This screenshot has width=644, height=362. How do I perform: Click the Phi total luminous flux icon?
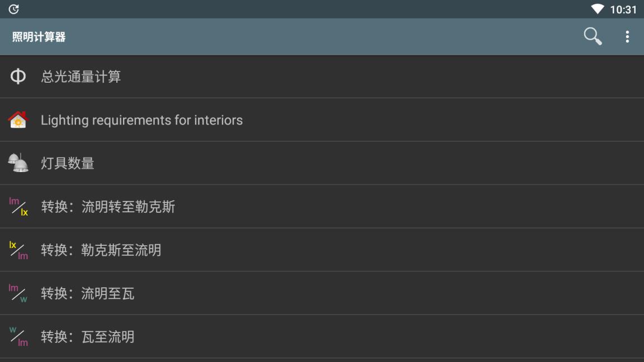pyautogui.click(x=18, y=77)
